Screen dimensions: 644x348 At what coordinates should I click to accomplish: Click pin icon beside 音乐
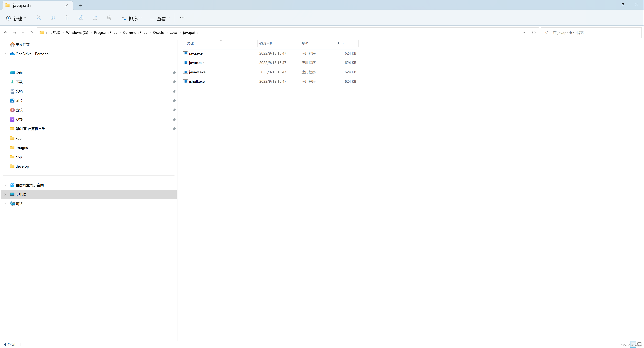(x=174, y=110)
